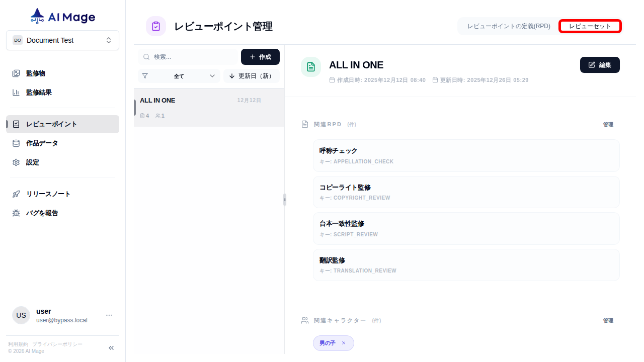Open the レビューポイントの定義(RPD) tab

[x=508, y=26]
